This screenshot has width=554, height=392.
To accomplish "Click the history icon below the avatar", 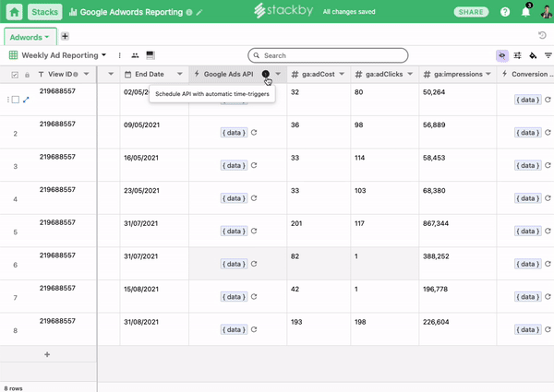I will pos(542,35).
